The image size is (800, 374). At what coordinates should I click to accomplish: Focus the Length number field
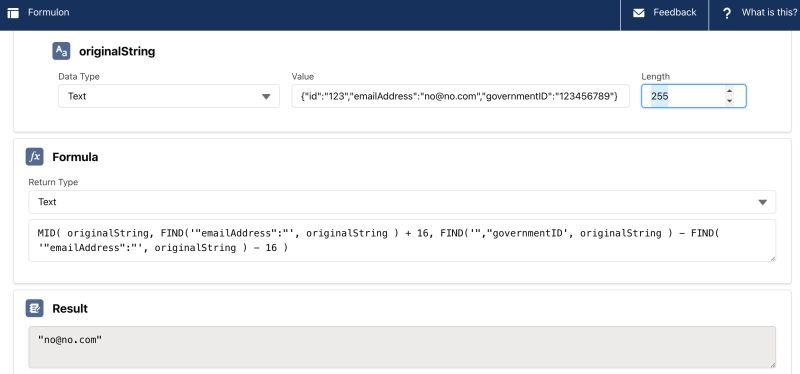[x=693, y=96]
